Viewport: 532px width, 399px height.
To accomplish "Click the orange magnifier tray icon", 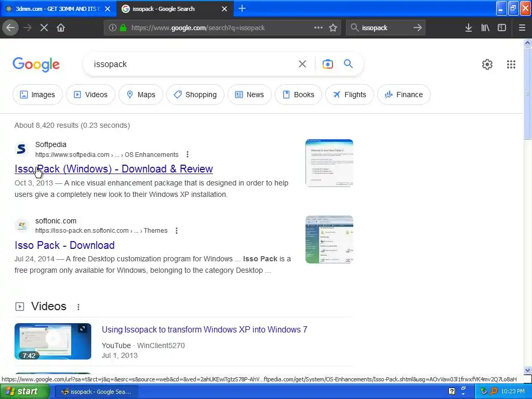I will (x=494, y=392).
